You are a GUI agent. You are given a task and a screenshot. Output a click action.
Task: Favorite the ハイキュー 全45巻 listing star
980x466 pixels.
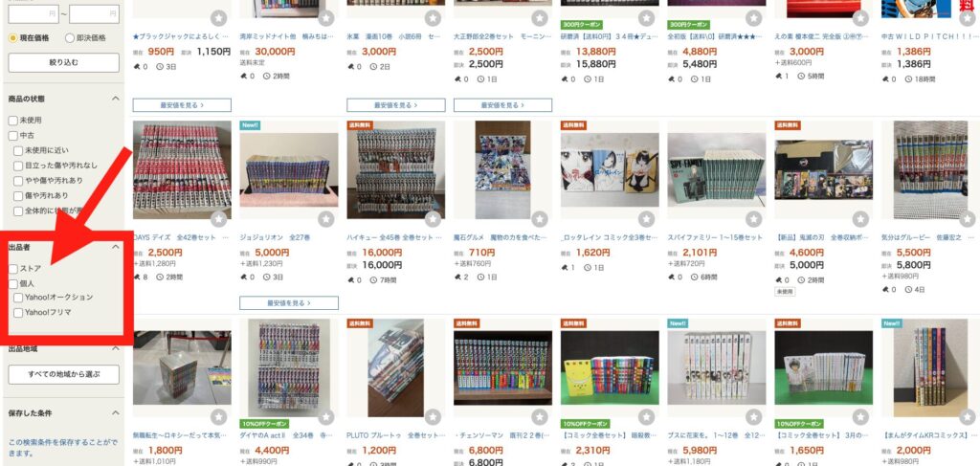coord(434,219)
